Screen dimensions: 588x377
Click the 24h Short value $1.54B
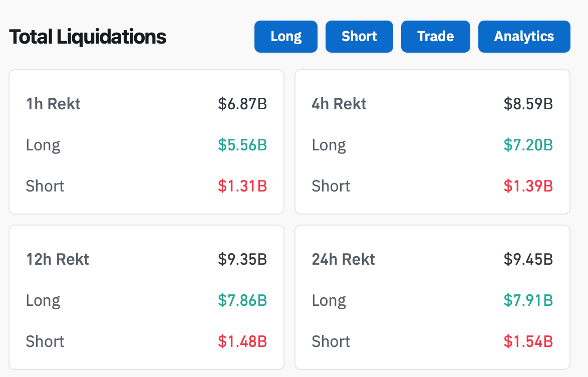[x=528, y=341]
